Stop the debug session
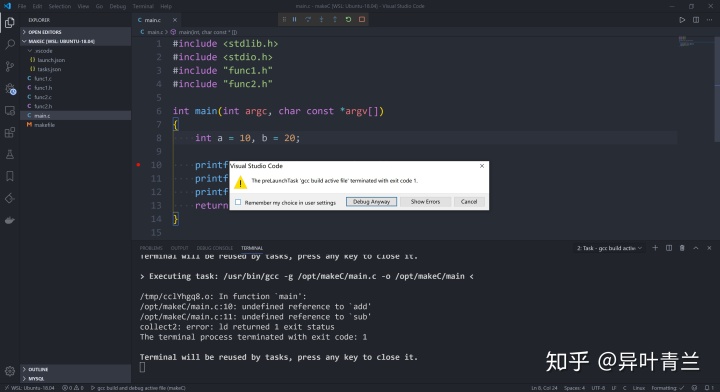The width and height of the screenshot is (720, 392). pyautogui.click(x=362, y=19)
